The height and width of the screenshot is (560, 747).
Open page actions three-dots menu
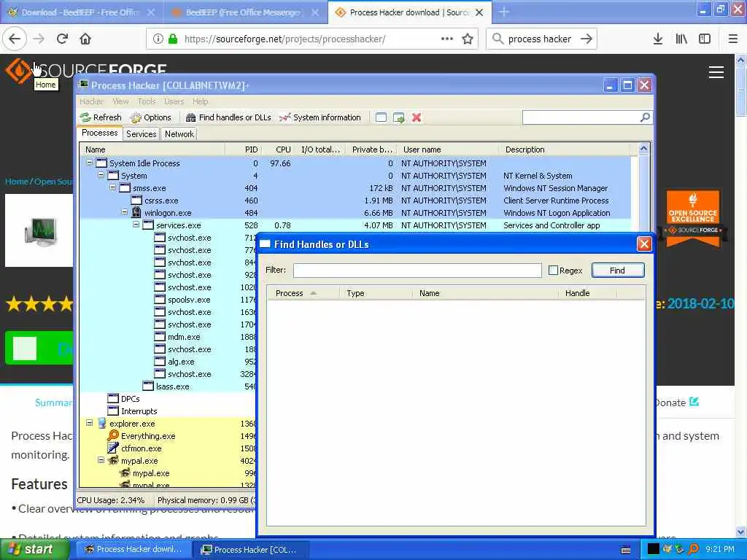pyautogui.click(x=447, y=39)
